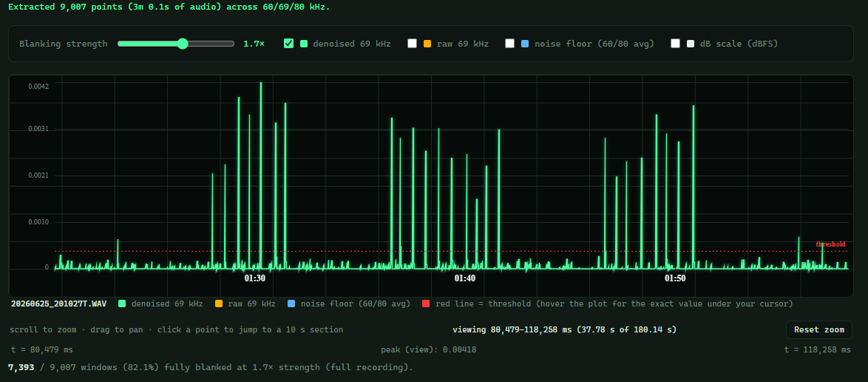
Task: Click the '7,393 / 9,007 windows' blanked statistic
Action: point(211,367)
